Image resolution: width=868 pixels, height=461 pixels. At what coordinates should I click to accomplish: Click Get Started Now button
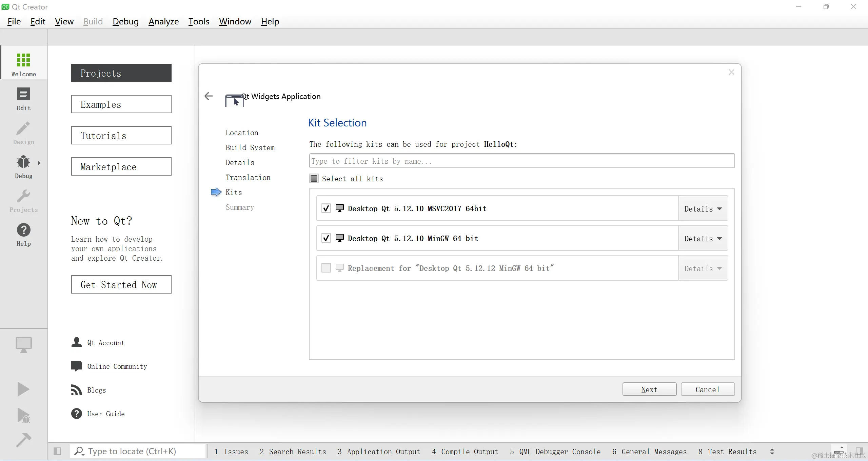click(x=121, y=285)
